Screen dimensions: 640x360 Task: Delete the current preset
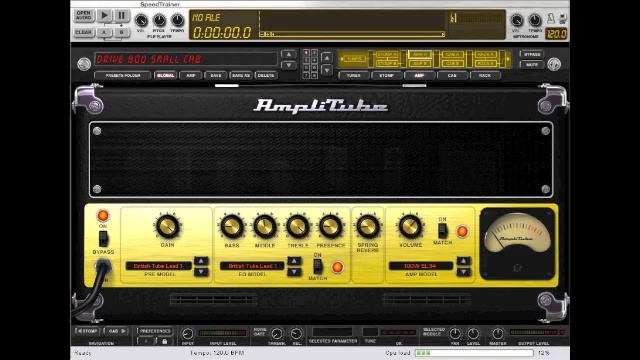(x=266, y=76)
